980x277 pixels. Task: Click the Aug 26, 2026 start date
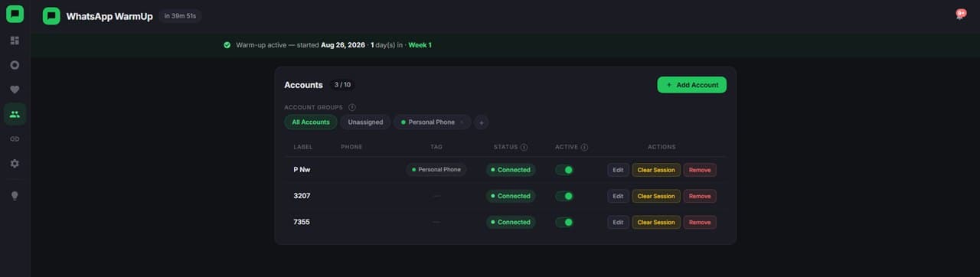click(343, 45)
